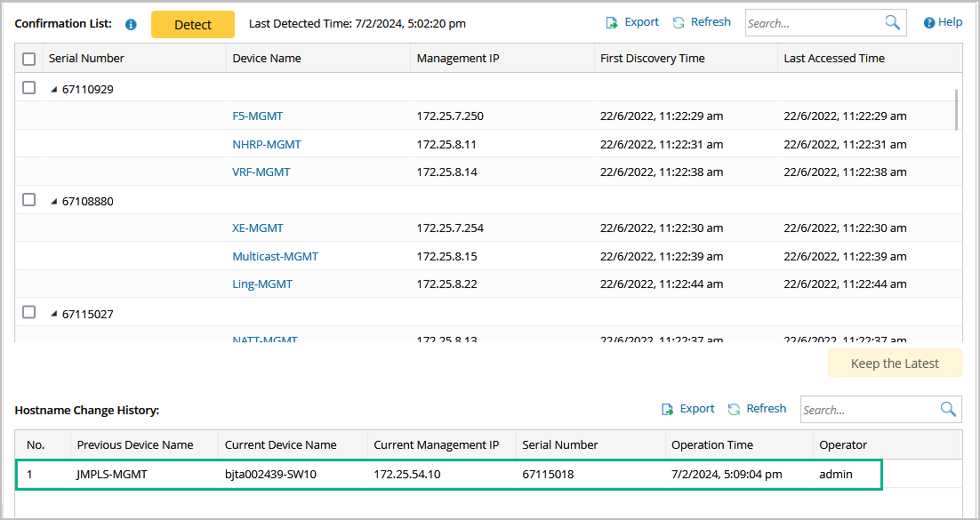This screenshot has height=520, width=980.
Task: Toggle the select-all checkbox in the header
Action: (x=29, y=59)
